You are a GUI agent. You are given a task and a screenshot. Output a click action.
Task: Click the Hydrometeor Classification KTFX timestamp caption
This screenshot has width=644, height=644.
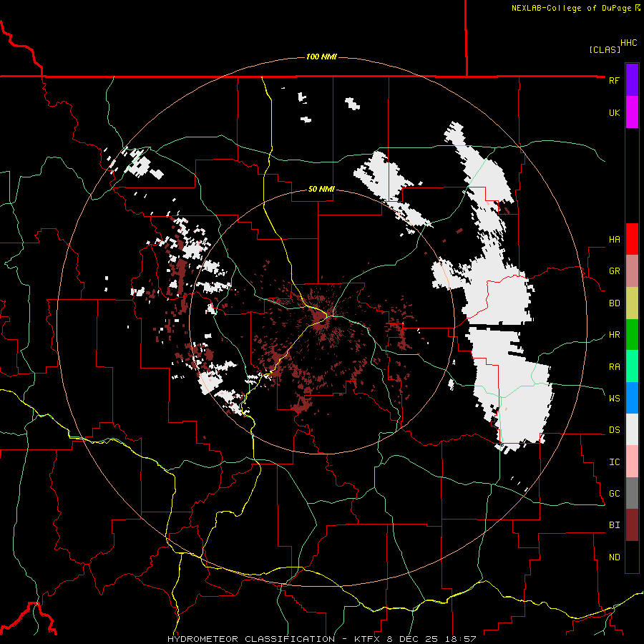tap(321, 639)
